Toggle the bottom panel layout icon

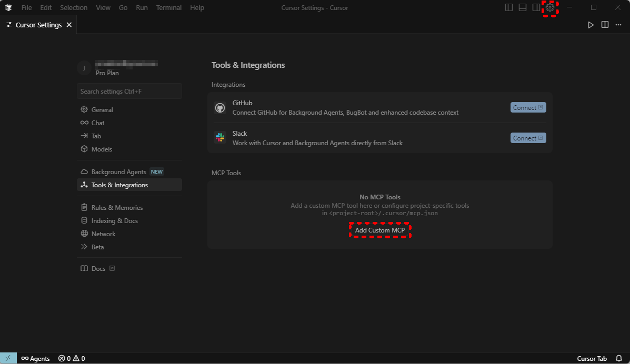(x=522, y=8)
